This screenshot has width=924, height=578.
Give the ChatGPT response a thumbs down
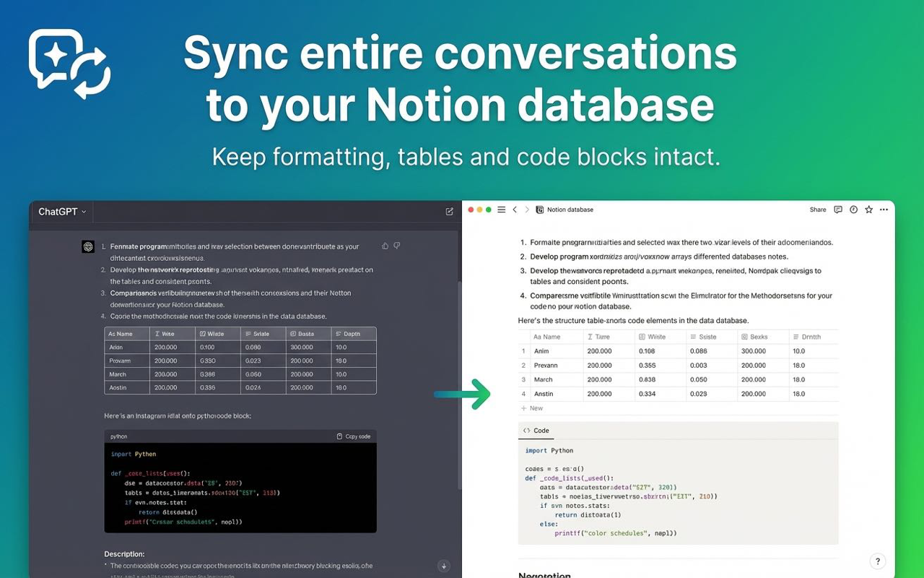click(396, 246)
